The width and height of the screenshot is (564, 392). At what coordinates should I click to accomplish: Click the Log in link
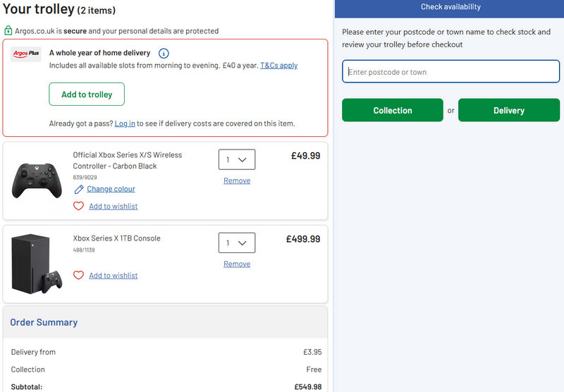pos(125,123)
